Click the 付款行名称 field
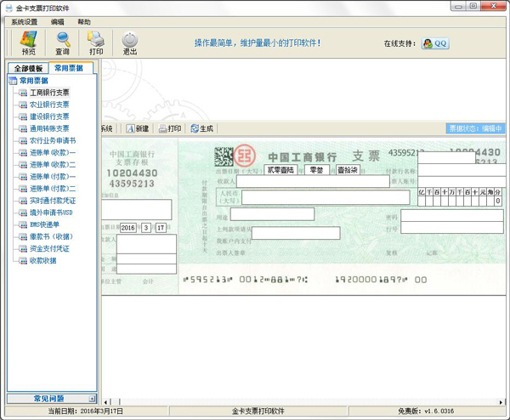This screenshot has width=510, height=420. (462, 170)
